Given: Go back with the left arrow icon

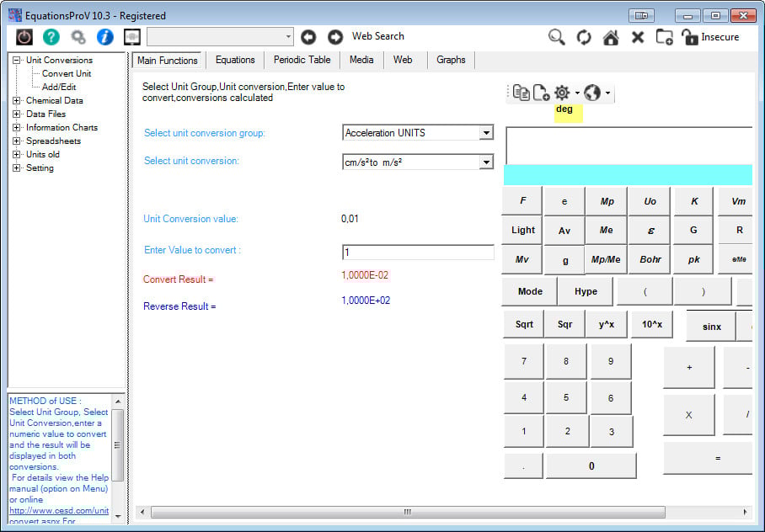Looking at the screenshot, I should click(308, 37).
